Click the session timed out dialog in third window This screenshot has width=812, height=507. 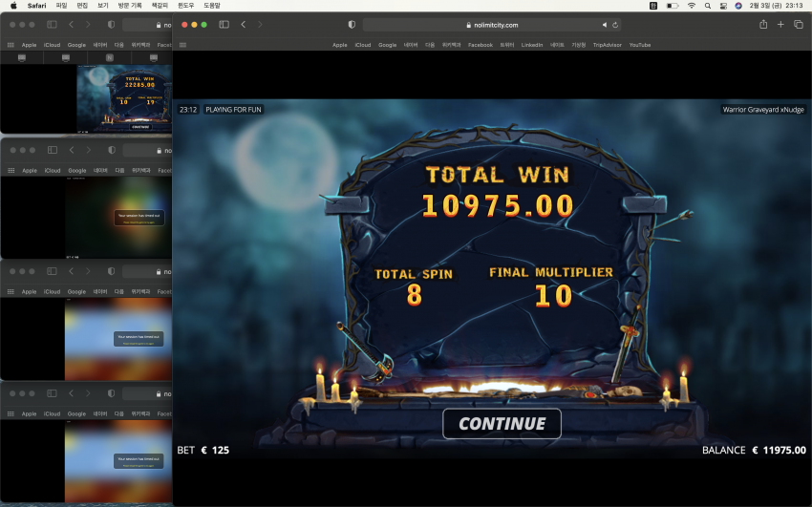click(x=139, y=339)
